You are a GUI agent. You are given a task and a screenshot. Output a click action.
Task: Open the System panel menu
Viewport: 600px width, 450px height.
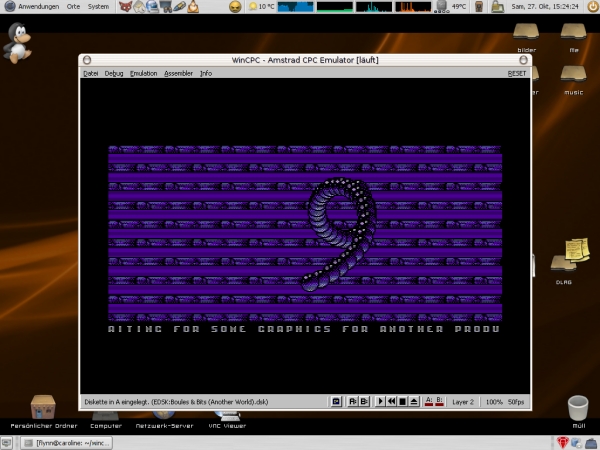pos(98,7)
